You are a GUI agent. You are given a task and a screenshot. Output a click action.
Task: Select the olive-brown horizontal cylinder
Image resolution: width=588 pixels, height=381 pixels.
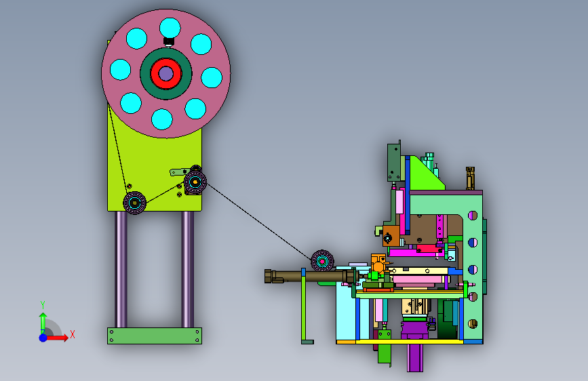coord(311,277)
